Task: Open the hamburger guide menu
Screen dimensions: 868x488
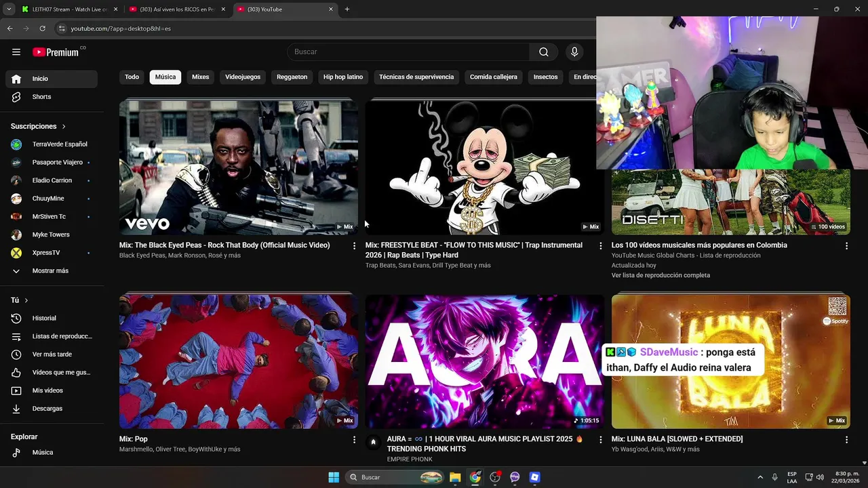Action: point(16,52)
